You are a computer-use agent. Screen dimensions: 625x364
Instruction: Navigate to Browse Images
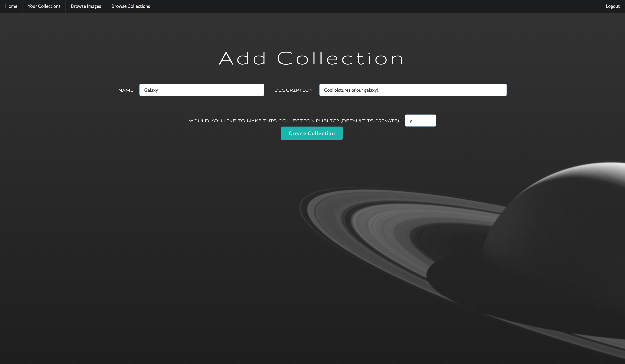(x=86, y=6)
